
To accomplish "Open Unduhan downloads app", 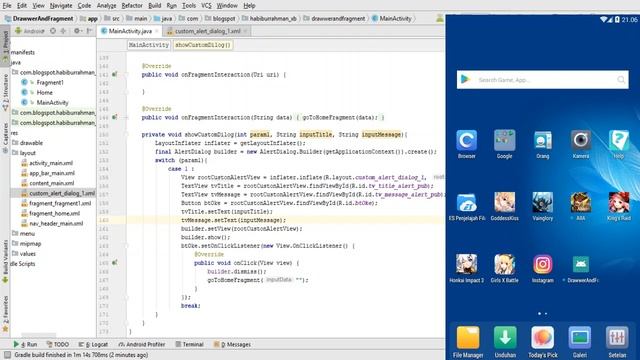I will pos(505,338).
